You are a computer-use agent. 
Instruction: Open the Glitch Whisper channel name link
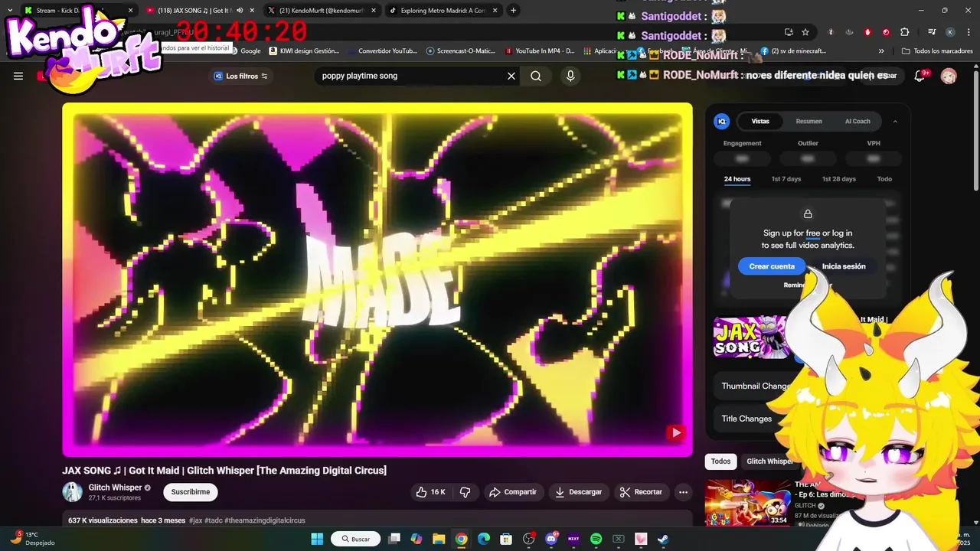(x=115, y=487)
